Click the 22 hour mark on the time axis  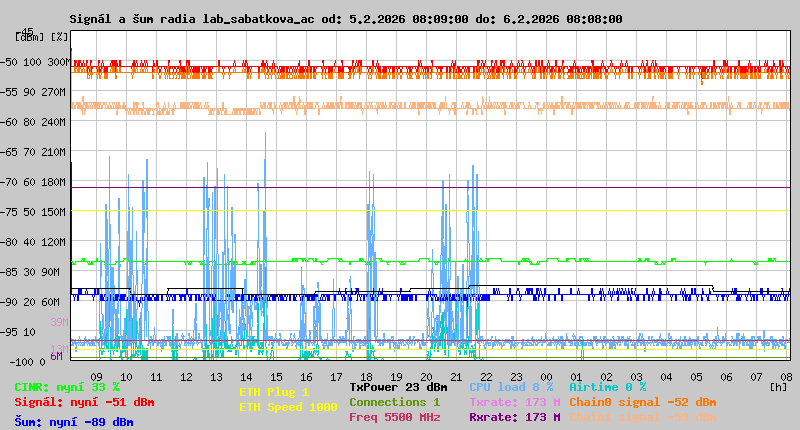click(x=487, y=375)
